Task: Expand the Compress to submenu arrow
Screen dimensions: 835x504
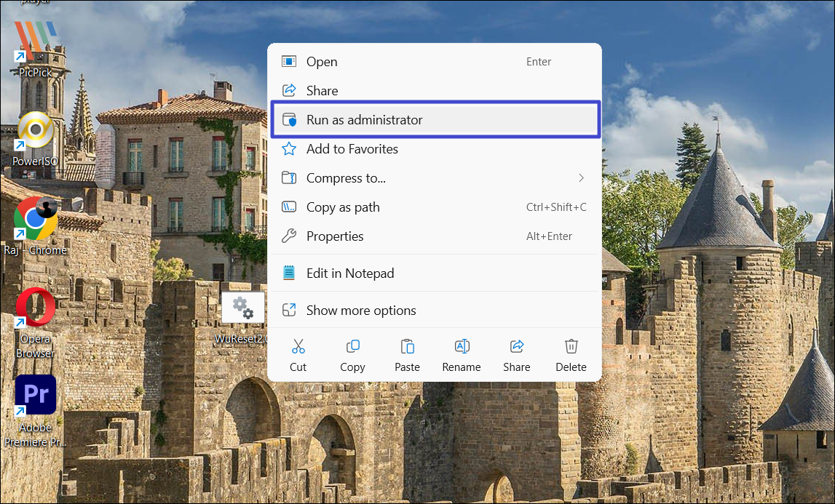Action: pos(581,178)
